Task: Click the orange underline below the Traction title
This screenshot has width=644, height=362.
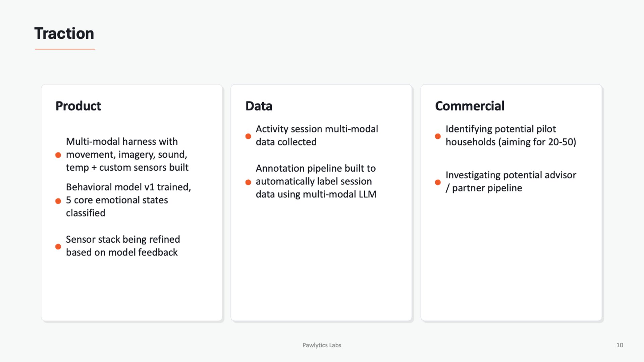Action: click(x=65, y=49)
